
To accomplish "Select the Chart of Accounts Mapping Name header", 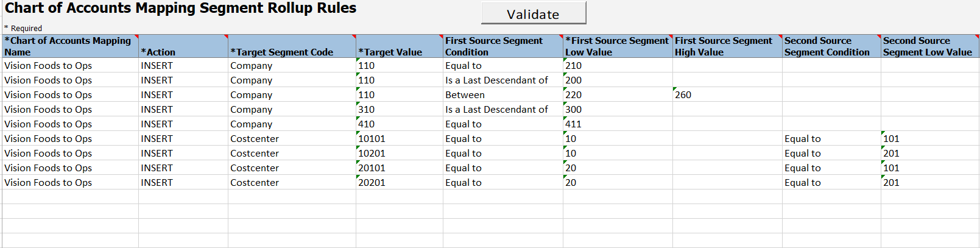I will click(69, 46).
